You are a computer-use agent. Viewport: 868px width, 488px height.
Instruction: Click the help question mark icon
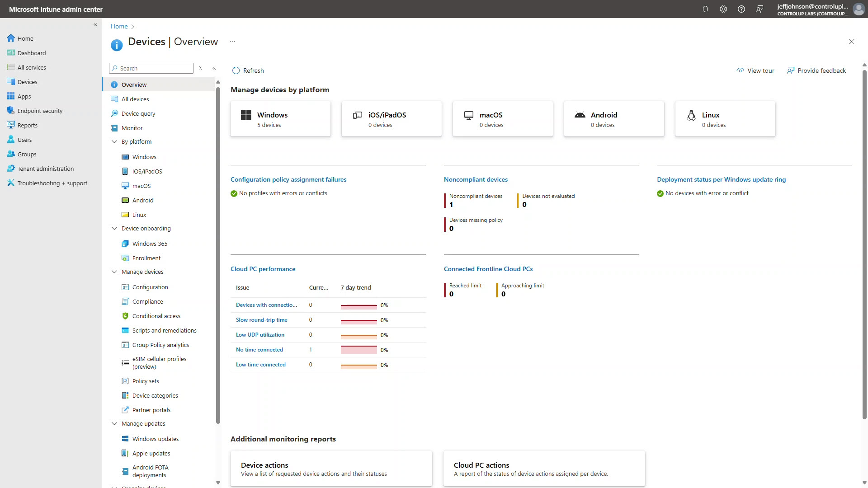tap(741, 9)
